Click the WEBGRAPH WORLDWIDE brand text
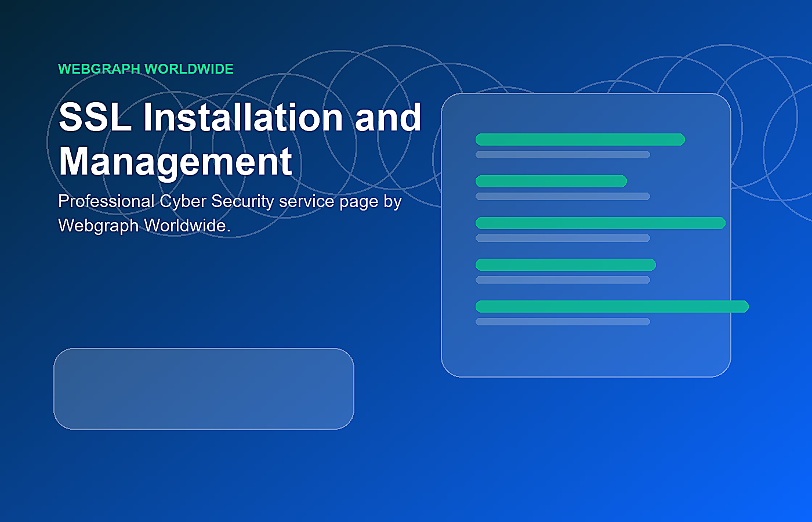 146,69
